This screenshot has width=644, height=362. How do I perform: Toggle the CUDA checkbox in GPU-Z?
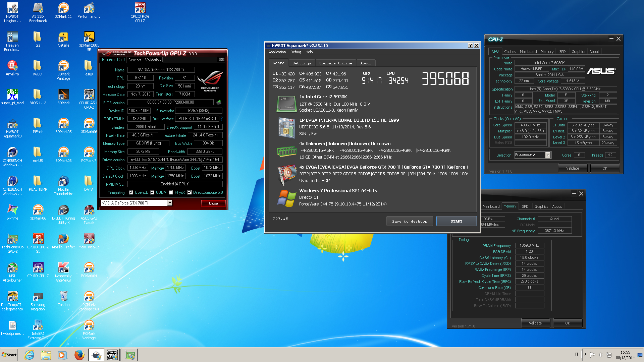click(x=152, y=192)
